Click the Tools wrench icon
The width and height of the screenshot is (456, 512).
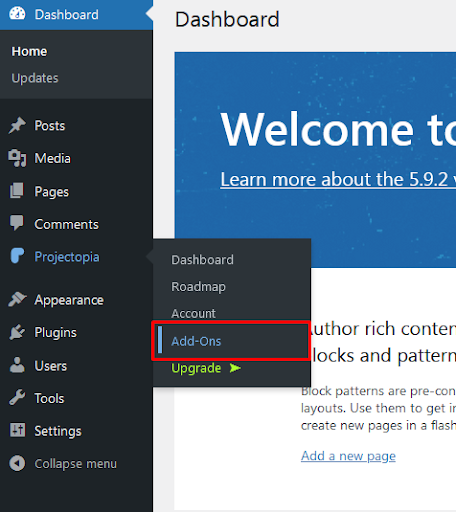click(17, 397)
